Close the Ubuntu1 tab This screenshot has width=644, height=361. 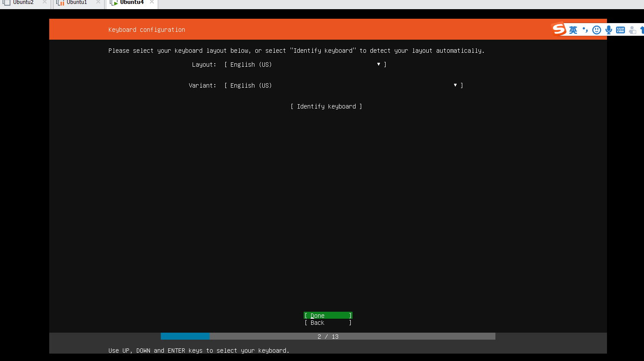98,2
